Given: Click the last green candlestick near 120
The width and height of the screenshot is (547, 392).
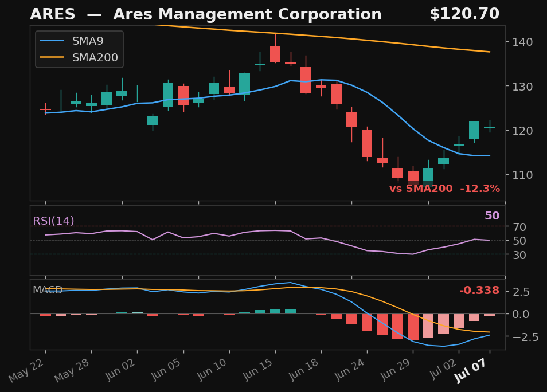Looking at the screenshot, I should coord(490,127).
